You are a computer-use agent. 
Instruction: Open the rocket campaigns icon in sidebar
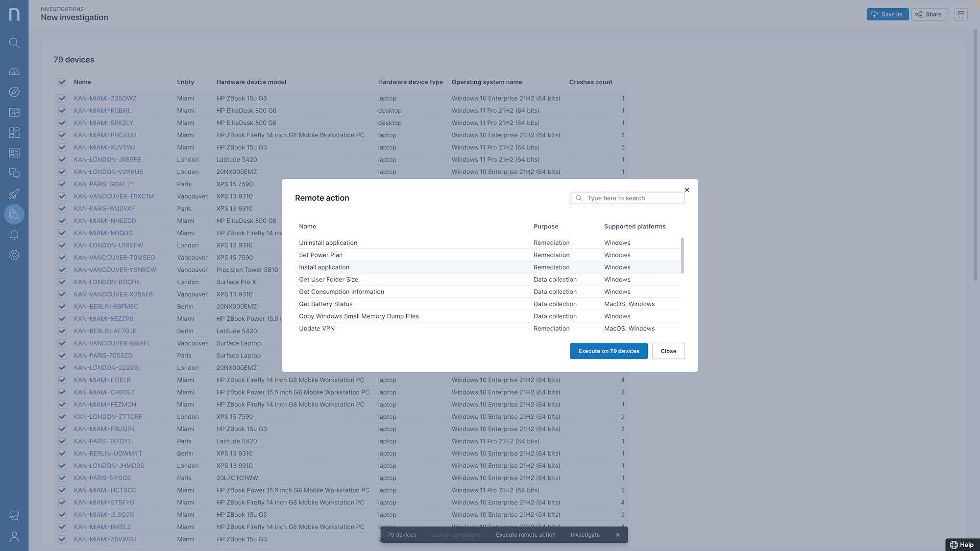(x=14, y=194)
